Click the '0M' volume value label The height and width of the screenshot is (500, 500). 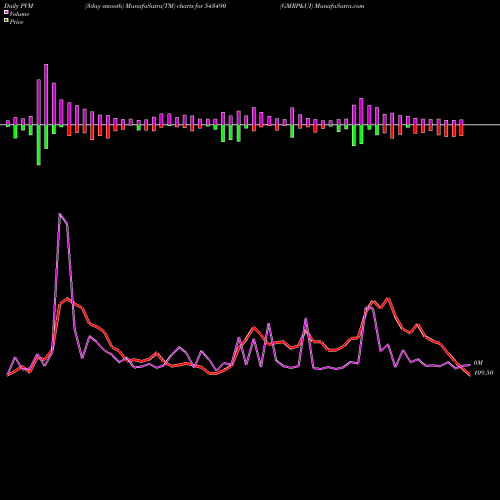(478, 363)
